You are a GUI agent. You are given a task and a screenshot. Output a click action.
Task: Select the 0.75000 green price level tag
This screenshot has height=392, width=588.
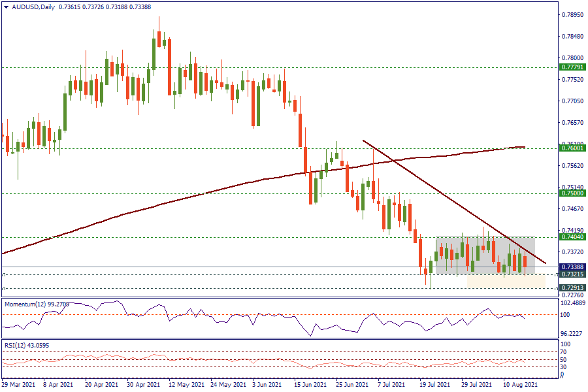(572, 193)
